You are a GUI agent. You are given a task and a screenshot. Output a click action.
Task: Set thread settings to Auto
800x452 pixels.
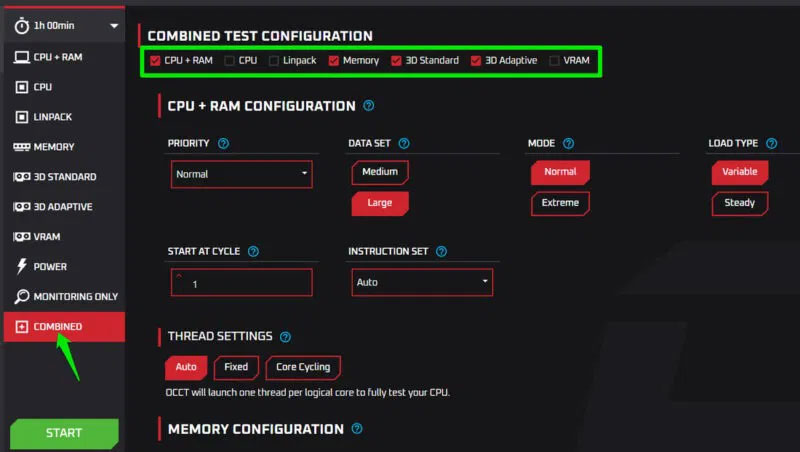[x=186, y=367]
